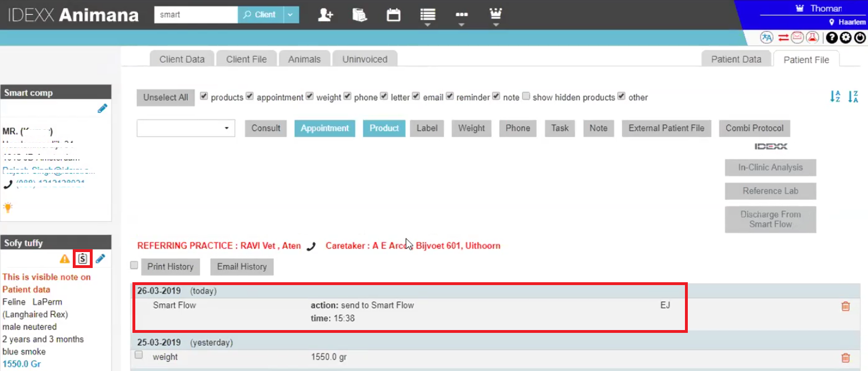Edit Smart comp client pencil icon
Image resolution: width=868 pixels, height=371 pixels.
point(102,108)
